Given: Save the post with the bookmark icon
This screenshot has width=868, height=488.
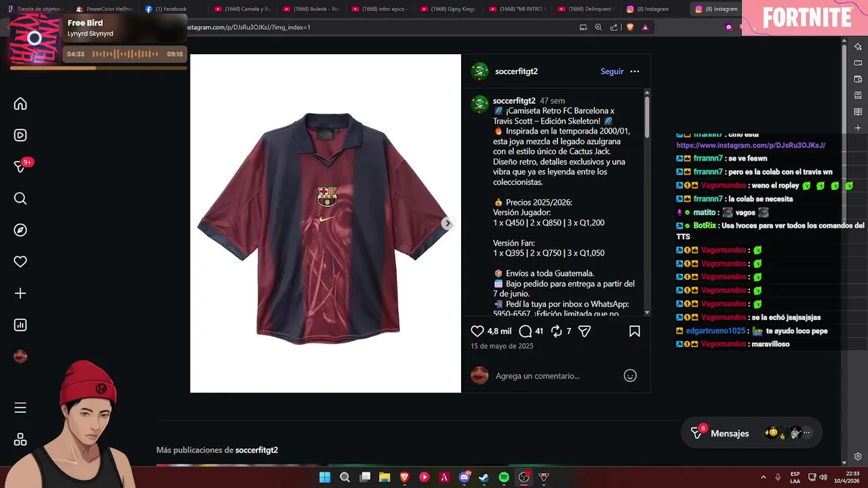Looking at the screenshot, I should [635, 331].
